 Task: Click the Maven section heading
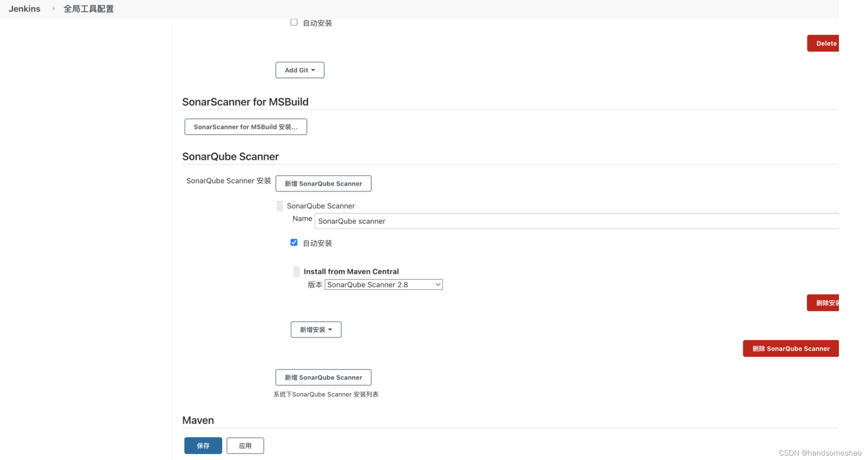point(198,420)
